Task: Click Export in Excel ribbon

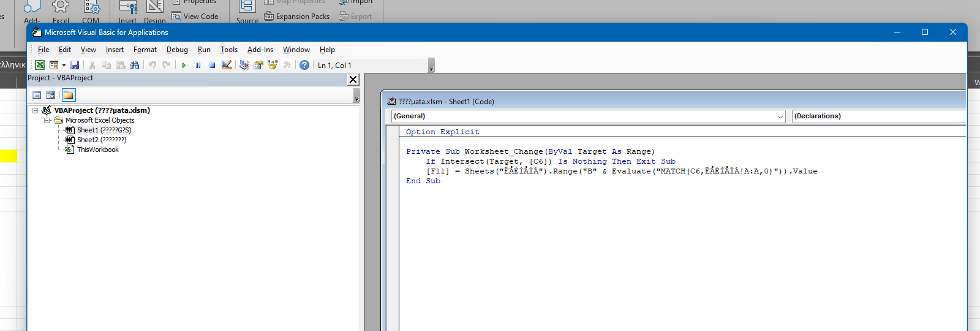Action: click(355, 17)
